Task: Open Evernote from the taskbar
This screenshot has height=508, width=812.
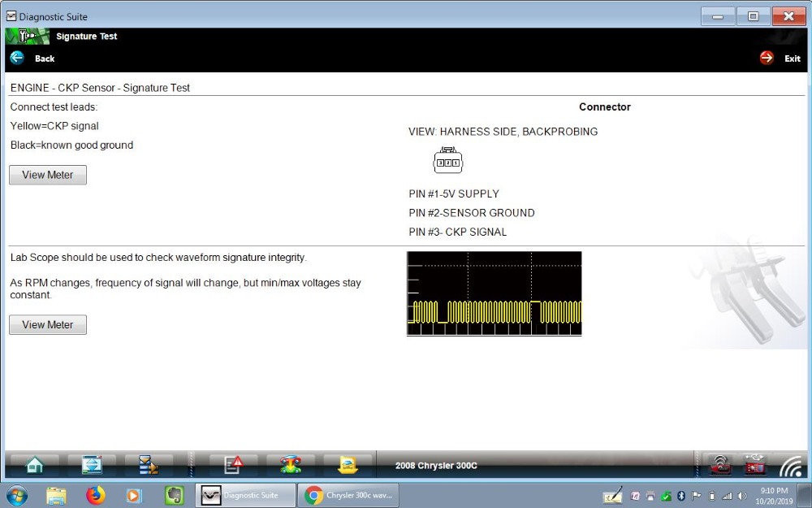Action: (174, 496)
